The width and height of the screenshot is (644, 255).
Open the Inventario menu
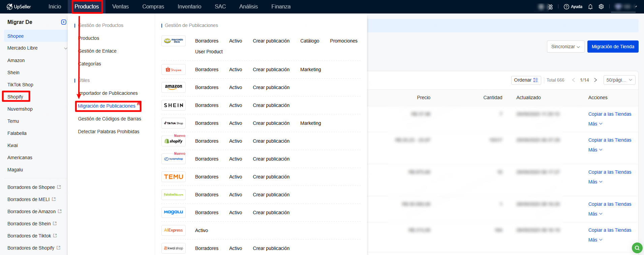pos(189,7)
